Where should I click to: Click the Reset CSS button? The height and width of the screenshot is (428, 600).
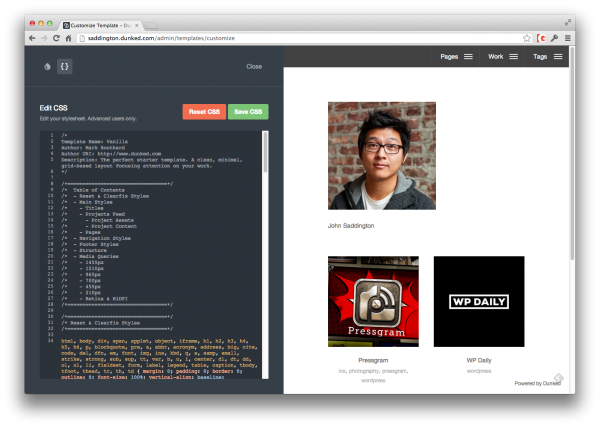click(x=204, y=112)
